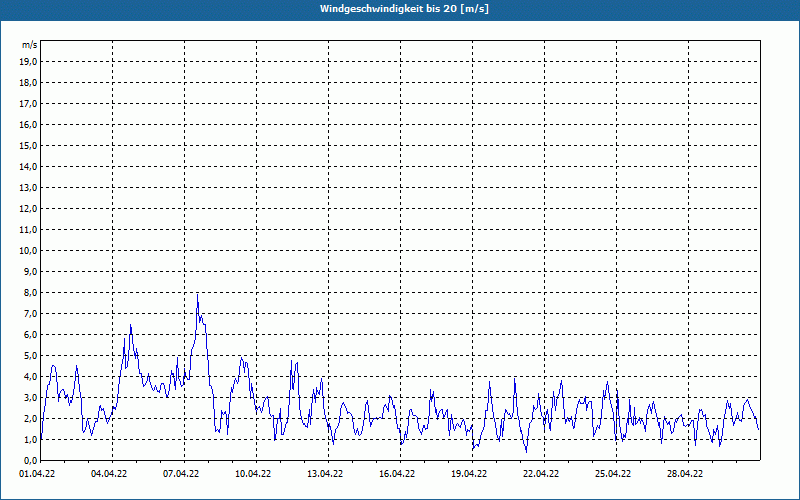Select the 01.04.22 date label
This screenshot has height=500, width=800.
pyautogui.click(x=37, y=474)
